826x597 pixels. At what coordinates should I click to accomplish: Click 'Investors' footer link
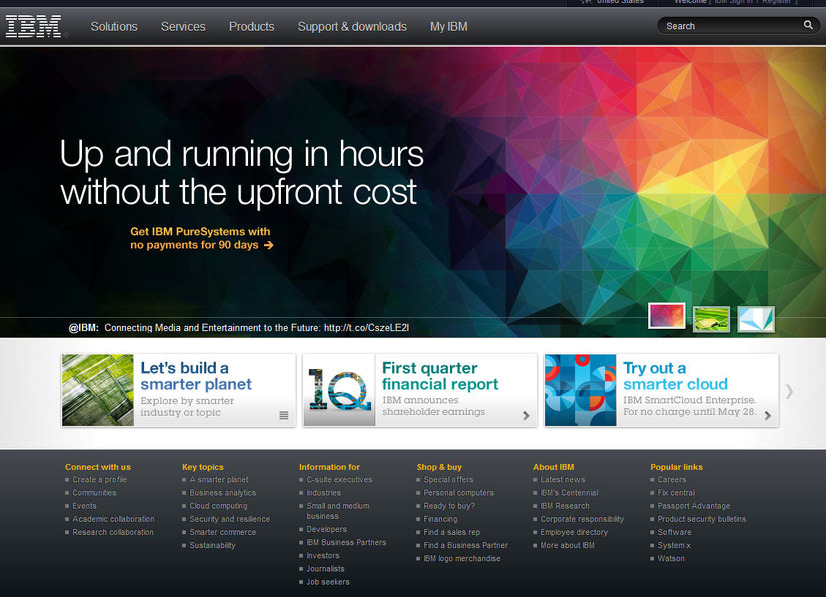323,556
